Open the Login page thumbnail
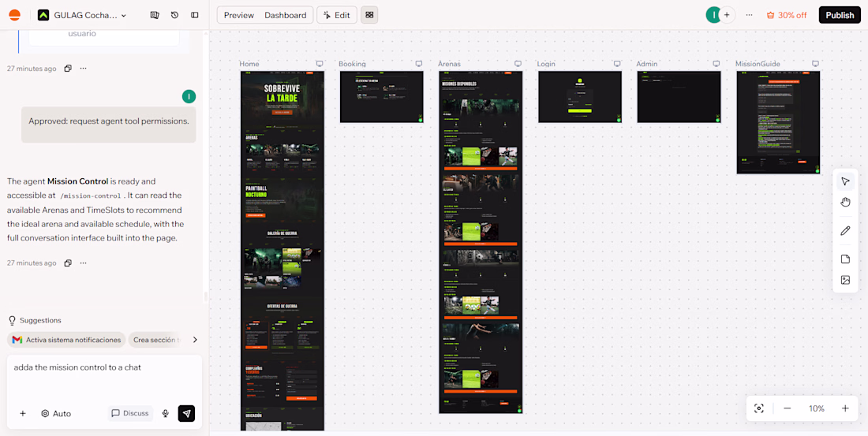The image size is (868, 436). 580,97
